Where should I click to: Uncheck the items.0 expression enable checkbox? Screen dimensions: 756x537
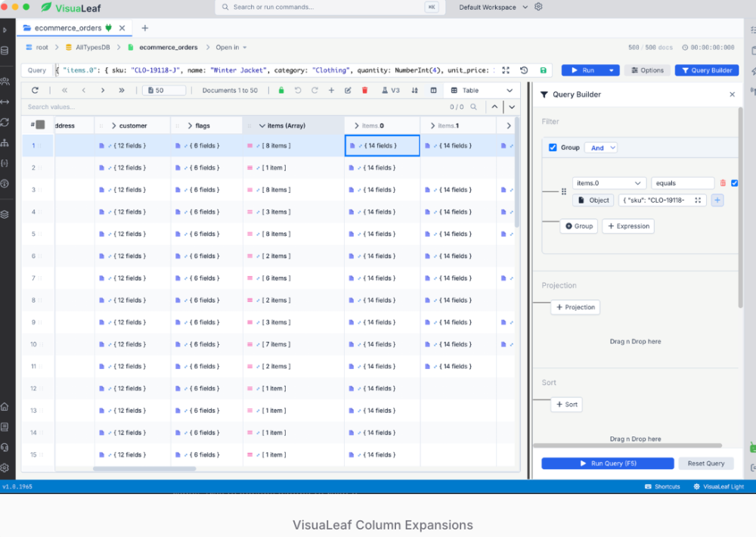tap(734, 183)
